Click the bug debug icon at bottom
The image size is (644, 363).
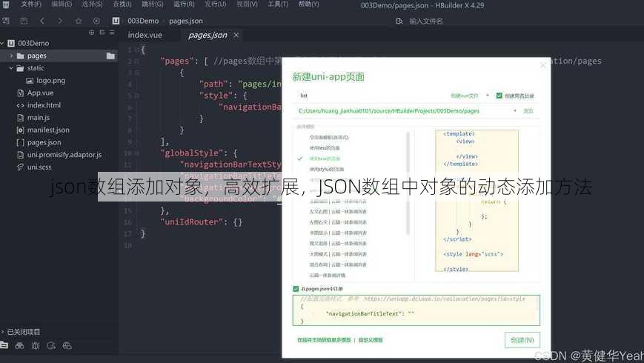pos(36,346)
